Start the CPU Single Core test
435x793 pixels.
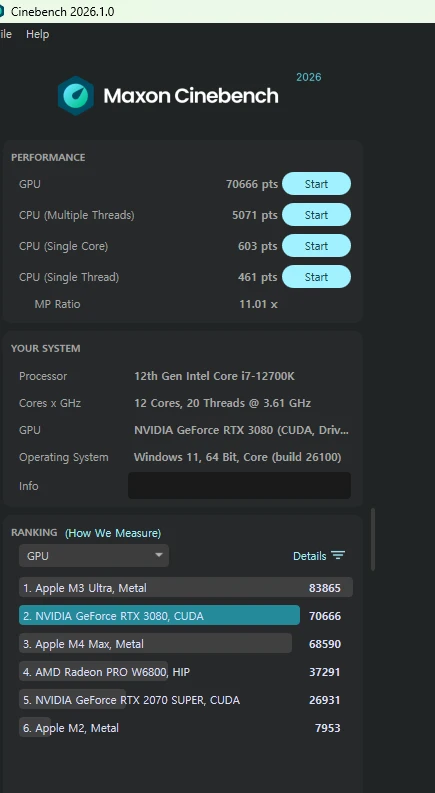point(316,246)
